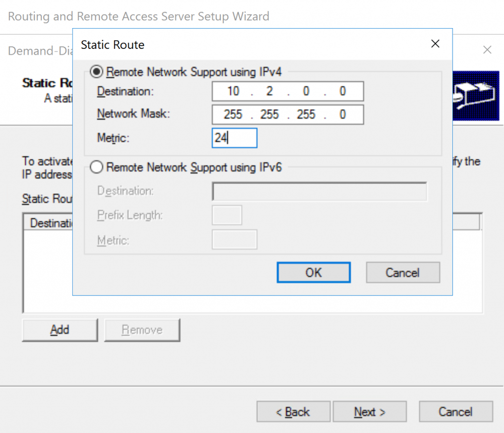The image size is (504, 433).
Task: Click the first octet 10 in Destination
Action: click(234, 91)
